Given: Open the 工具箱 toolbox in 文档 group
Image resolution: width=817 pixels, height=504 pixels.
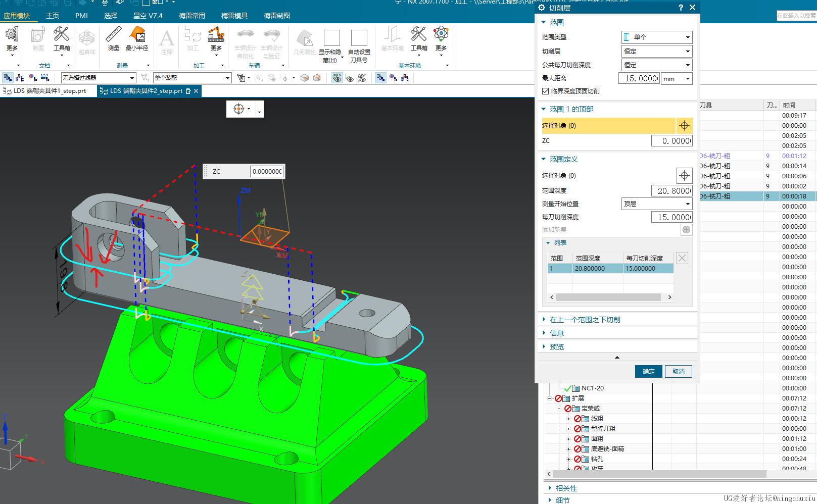Looking at the screenshot, I should click(x=62, y=39).
